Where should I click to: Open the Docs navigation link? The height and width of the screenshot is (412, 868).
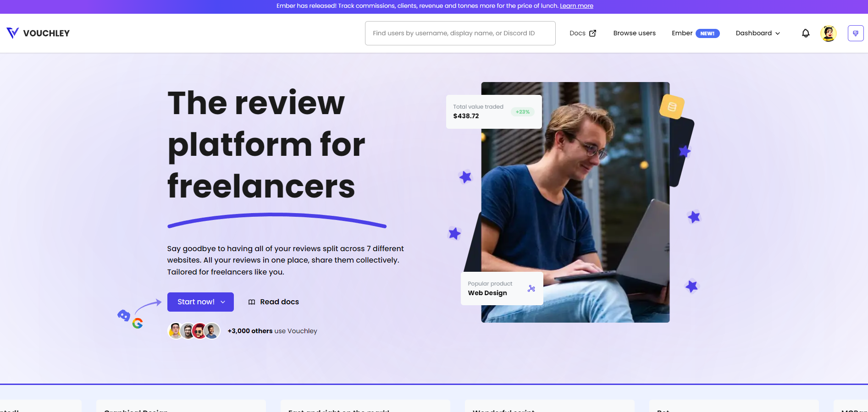point(577,33)
